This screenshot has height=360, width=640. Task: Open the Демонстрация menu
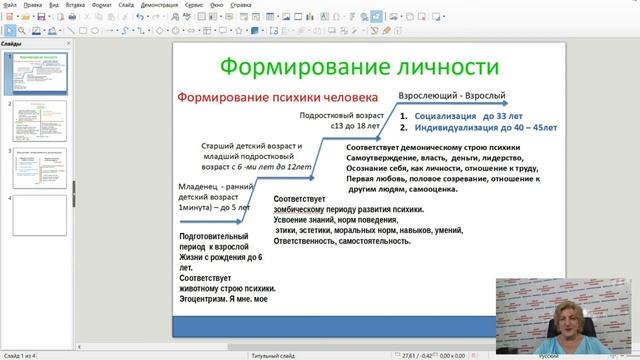tap(159, 5)
